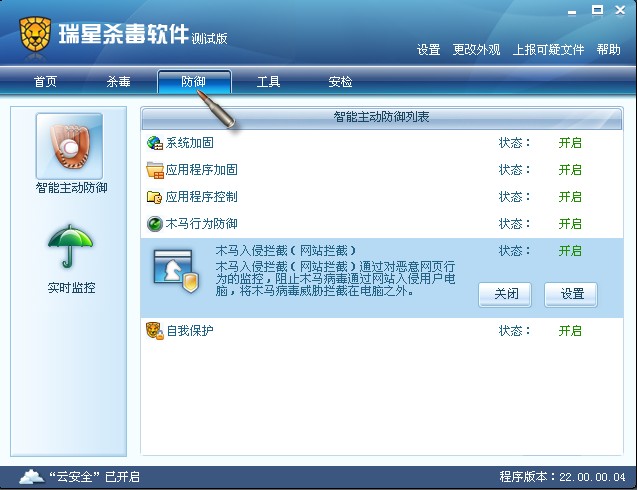This screenshot has width=637, height=490.
Task: Open 更改外观 in the top menu
Action: [x=476, y=50]
